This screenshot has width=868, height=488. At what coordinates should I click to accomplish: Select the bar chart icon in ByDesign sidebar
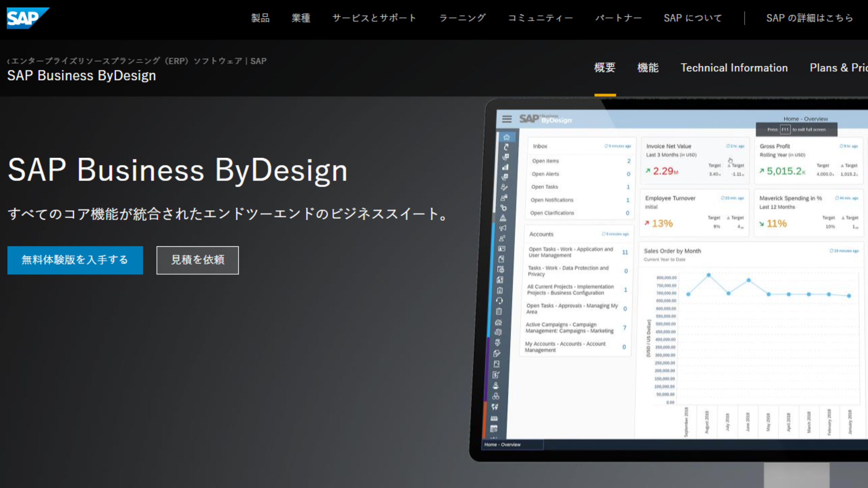coord(505,167)
